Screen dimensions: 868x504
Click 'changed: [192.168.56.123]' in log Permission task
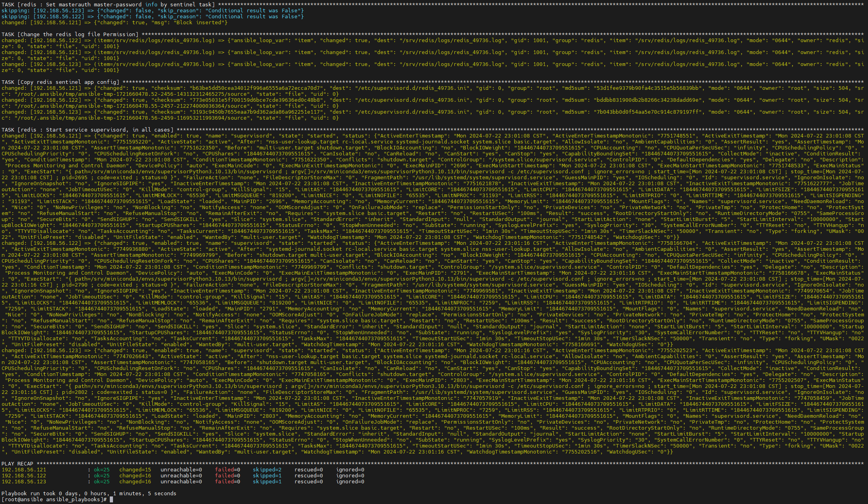(41, 64)
